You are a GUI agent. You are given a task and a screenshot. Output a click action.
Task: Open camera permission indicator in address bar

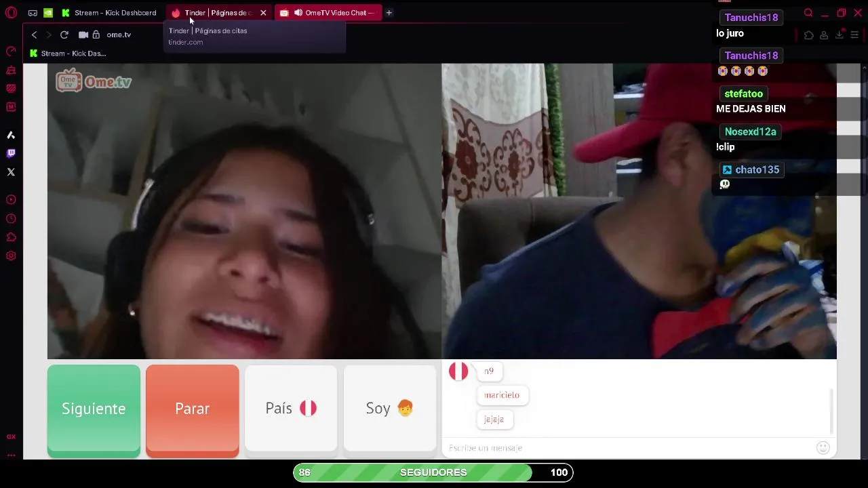pyautogui.click(x=83, y=35)
